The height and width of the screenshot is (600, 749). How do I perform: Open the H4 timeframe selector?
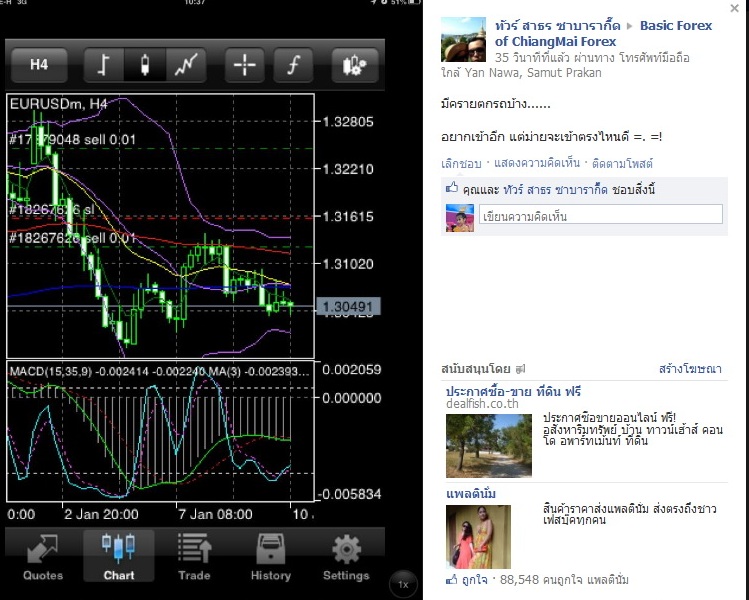[39, 64]
